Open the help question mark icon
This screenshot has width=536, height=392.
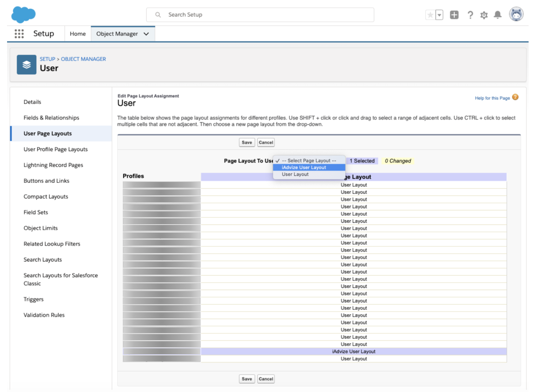470,15
